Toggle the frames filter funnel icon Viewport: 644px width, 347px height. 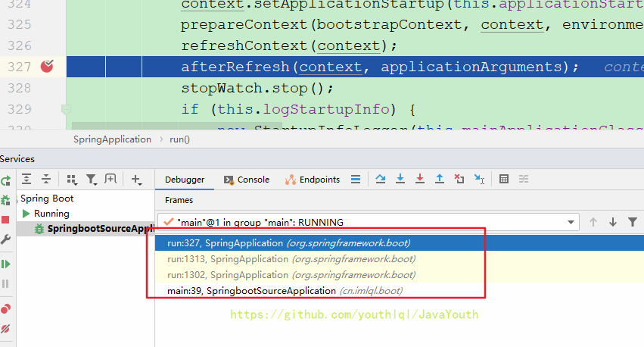(633, 222)
